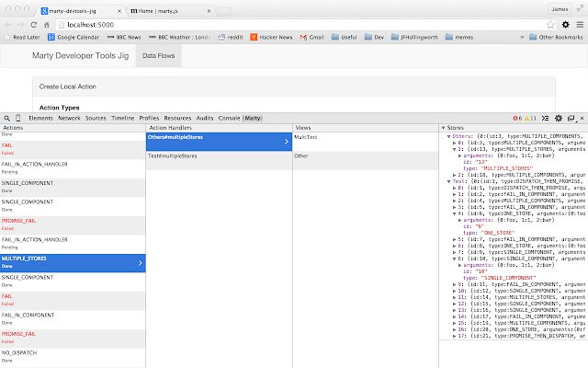Open the Network DevTools tab
This screenshot has height=368, width=588.
[x=69, y=119]
